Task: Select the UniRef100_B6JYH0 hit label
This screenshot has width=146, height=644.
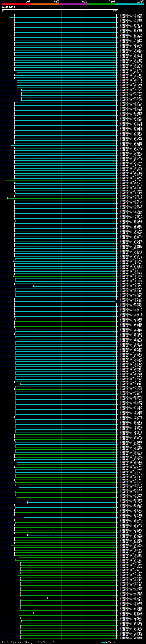Action: 131,304
